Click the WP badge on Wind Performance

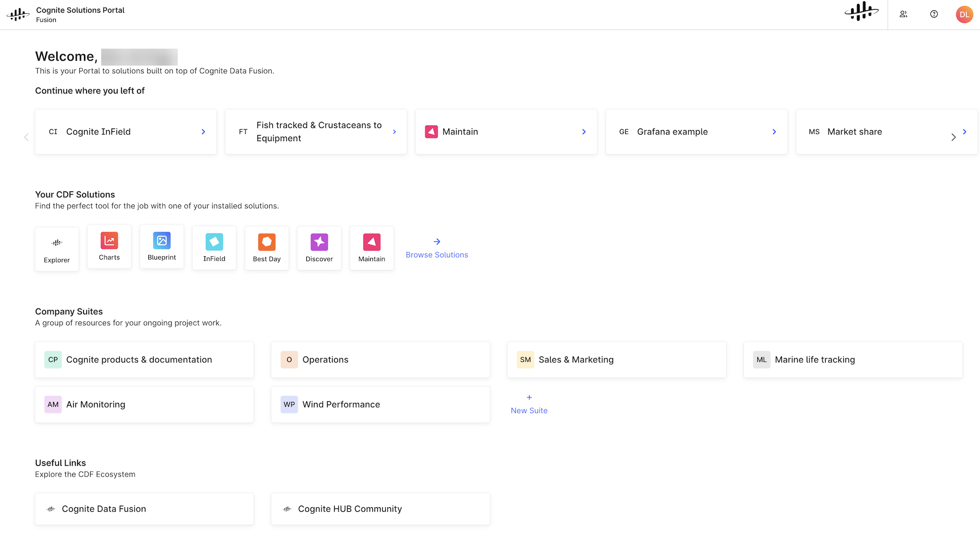coord(289,405)
